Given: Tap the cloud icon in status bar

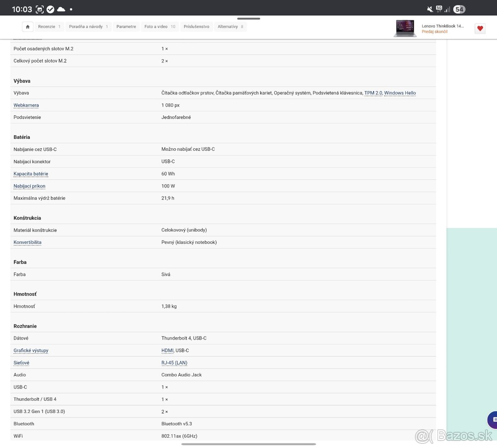Looking at the screenshot, I should point(61,9).
